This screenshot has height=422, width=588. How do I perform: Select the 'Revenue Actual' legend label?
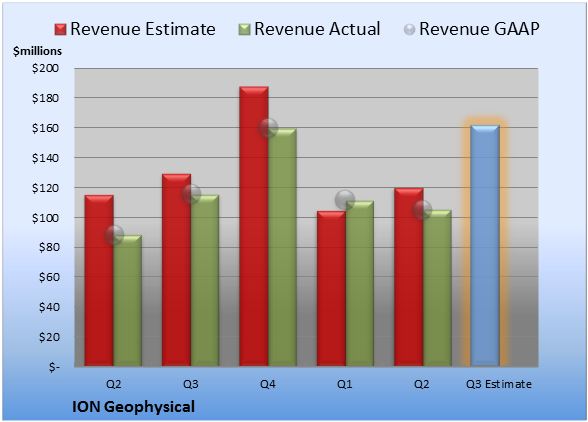(x=317, y=29)
